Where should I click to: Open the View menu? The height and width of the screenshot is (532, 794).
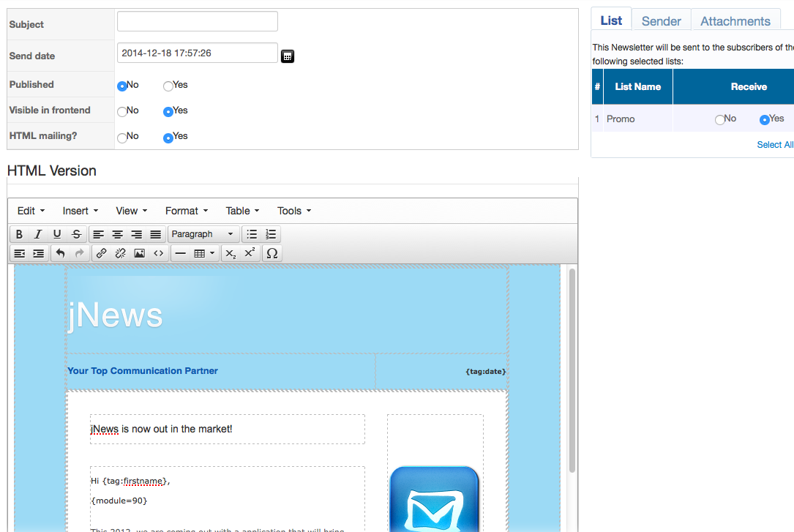[x=131, y=211]
